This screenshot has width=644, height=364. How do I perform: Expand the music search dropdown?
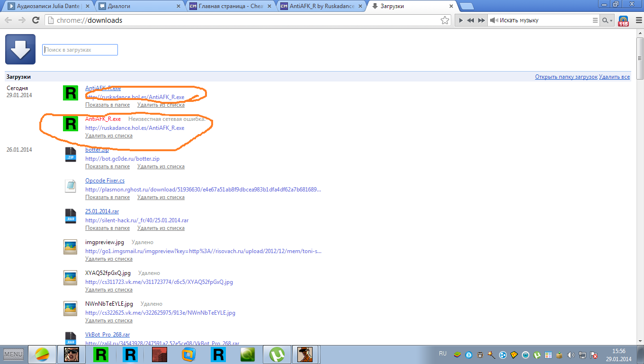click(607, 20)
